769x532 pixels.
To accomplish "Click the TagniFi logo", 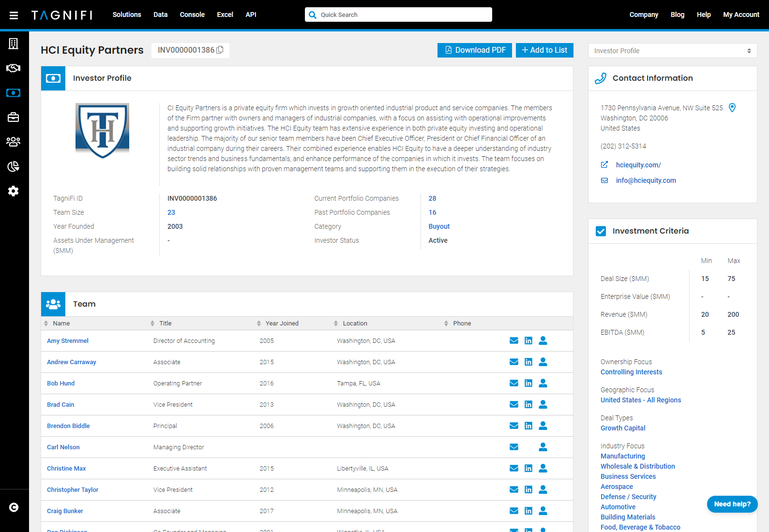I will click(62, 15).
